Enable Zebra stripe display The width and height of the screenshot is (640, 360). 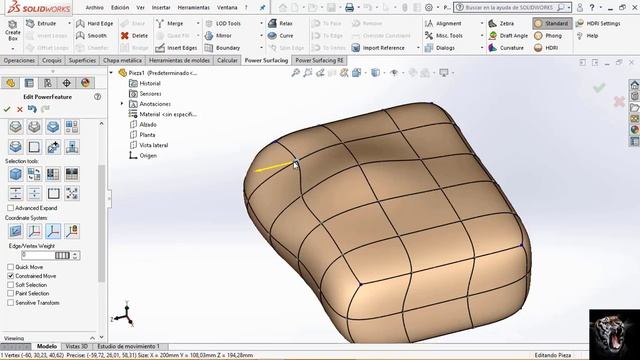[501, 24]
